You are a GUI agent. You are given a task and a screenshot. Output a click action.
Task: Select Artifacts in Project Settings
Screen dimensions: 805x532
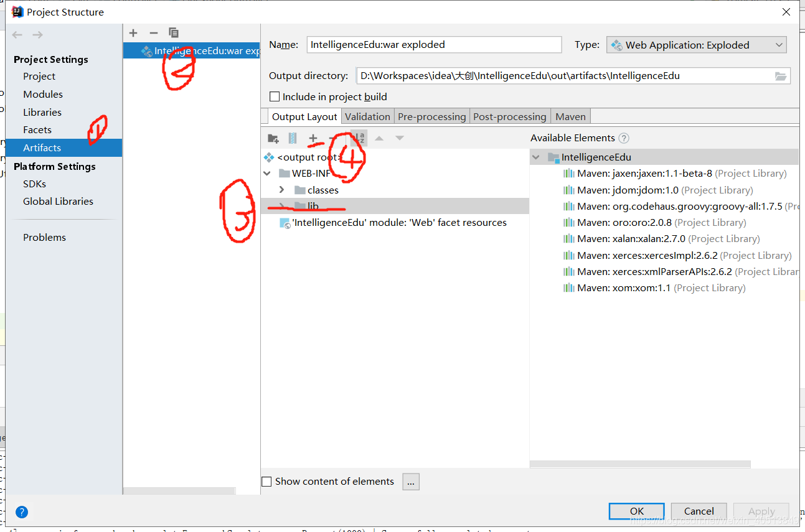[x=64, y=147]
